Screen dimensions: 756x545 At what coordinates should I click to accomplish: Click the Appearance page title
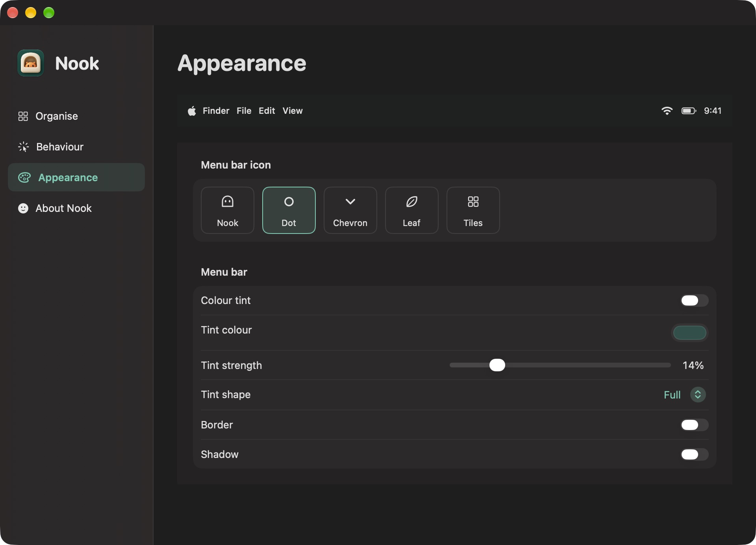point(242,63)
